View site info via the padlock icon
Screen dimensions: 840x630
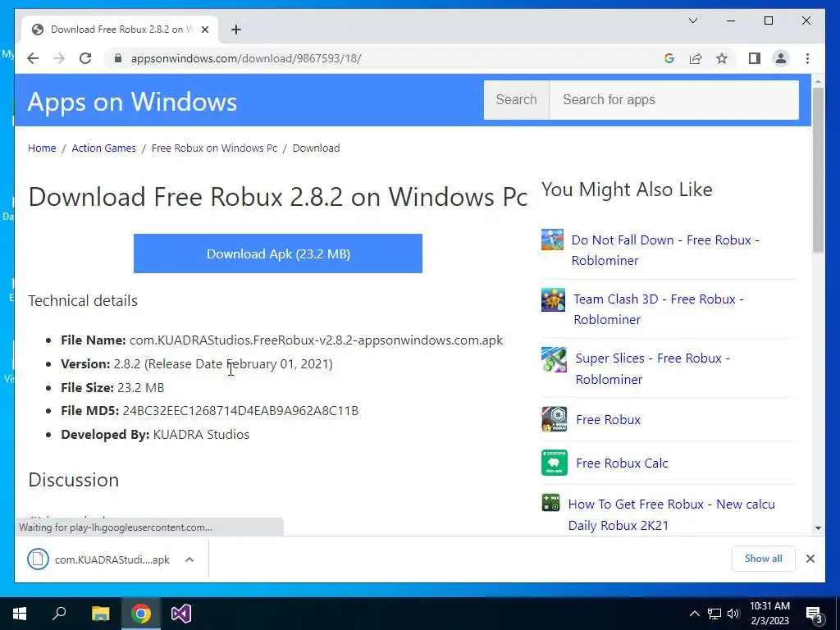click(x=118, y=58)
